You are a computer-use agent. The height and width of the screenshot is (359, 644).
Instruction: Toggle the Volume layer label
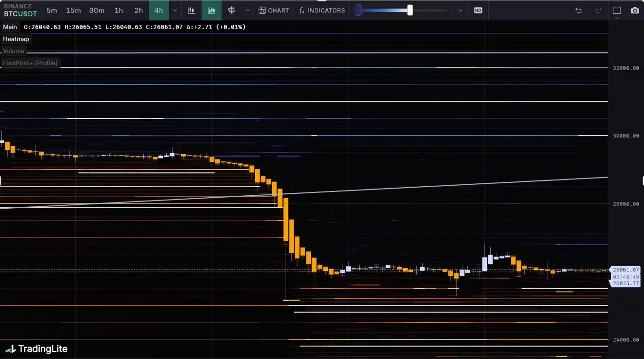click(14, 51)
